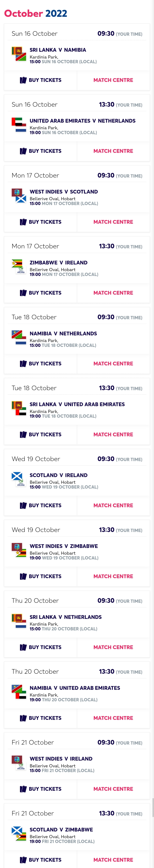154x868 pixels.
Task: Click ticket icon for Zimbabwe v Ireland match
Action: (23, 293)
